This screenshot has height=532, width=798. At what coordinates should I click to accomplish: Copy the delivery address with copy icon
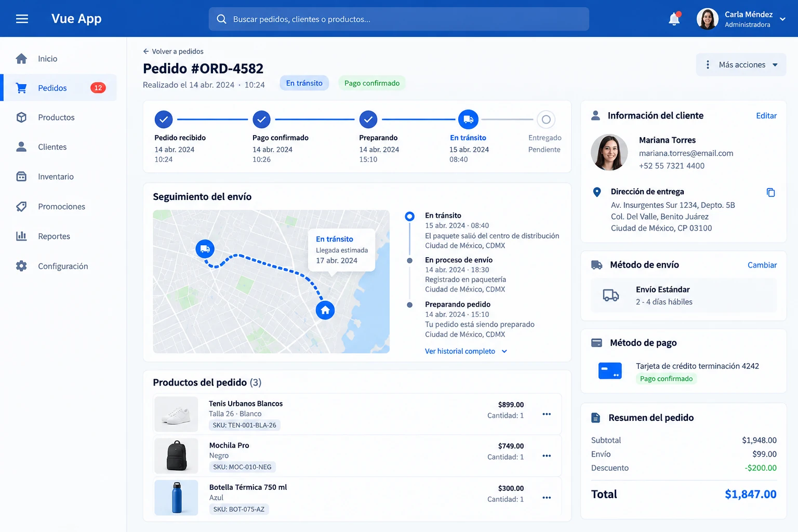click(770, 192)
